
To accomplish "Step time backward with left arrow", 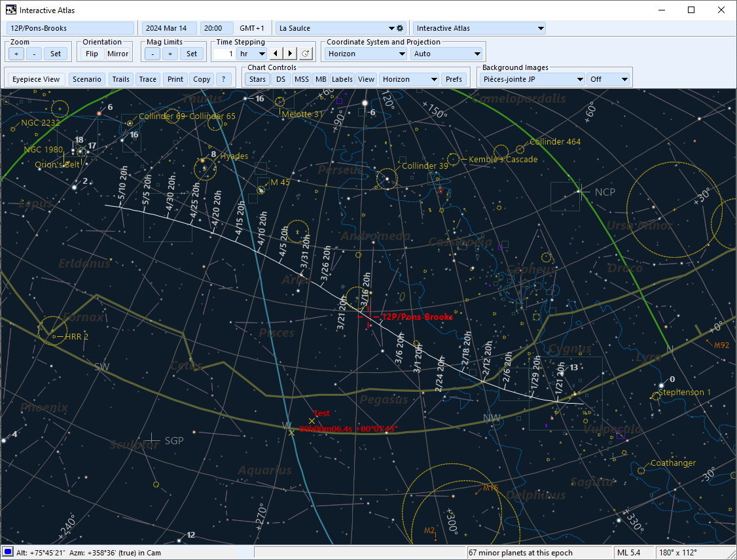I will coord(276,54).
